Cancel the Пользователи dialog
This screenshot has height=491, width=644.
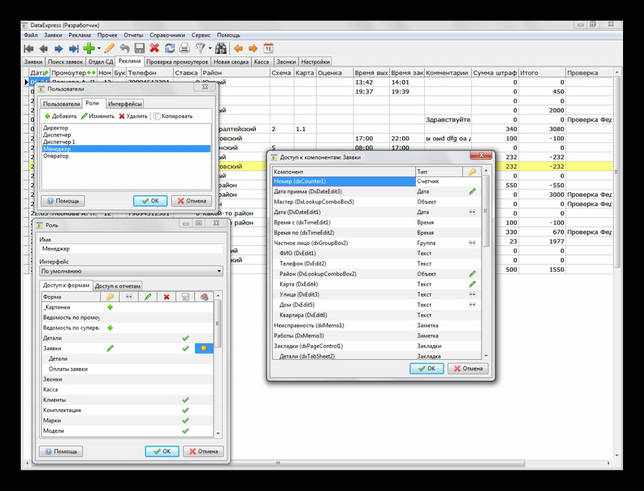[192, 201]
